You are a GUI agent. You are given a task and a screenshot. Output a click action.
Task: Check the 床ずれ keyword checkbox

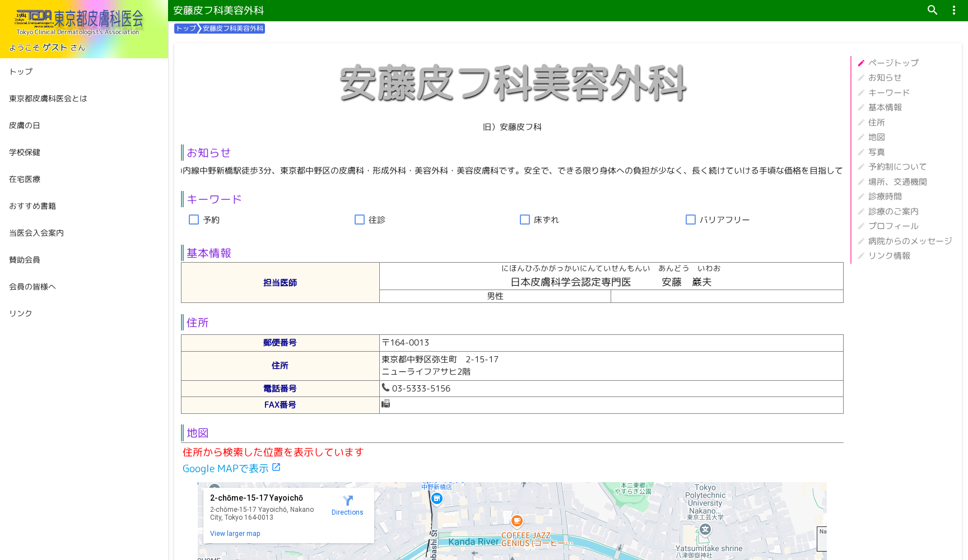[525, 220]
